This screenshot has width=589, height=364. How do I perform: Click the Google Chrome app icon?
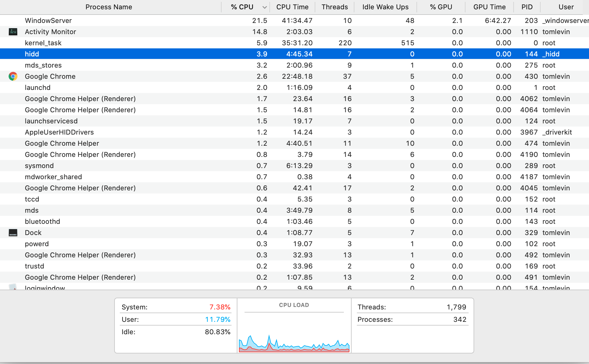[x=13, y=76]
